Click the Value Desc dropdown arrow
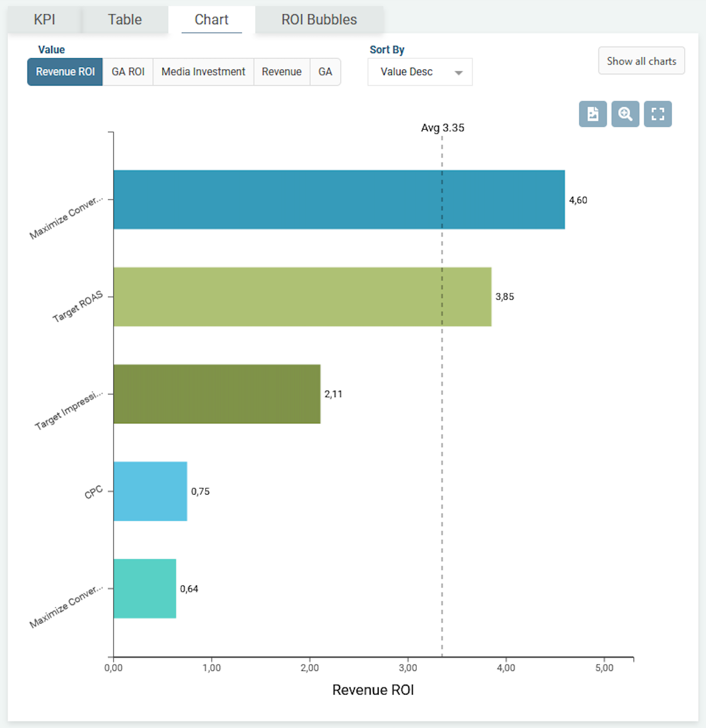706x728 pixels. [458, 73]
